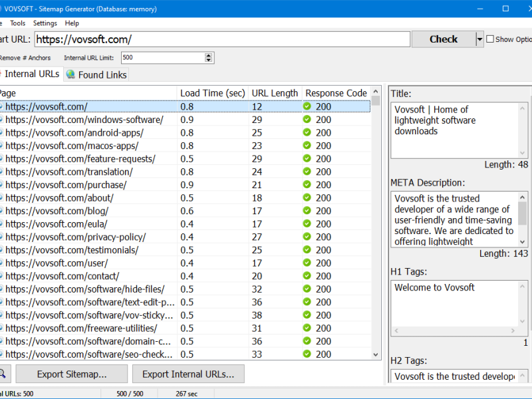The height and width of the screenshot is (399, 532).
Task: Click Export Sitemap button
Action: pos(72,374)
